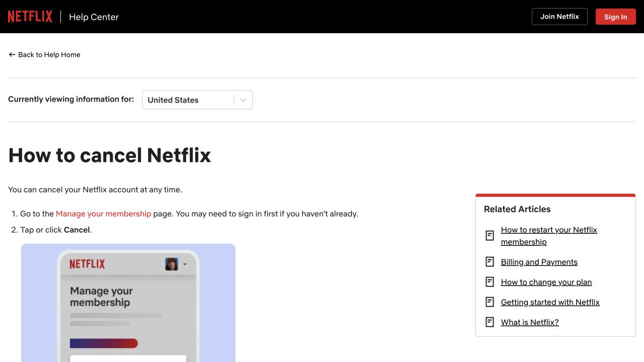This screenshot has width=644, height=362.
Task: Click the back arrow icon beside Help Home
Action: click(12, 55)
